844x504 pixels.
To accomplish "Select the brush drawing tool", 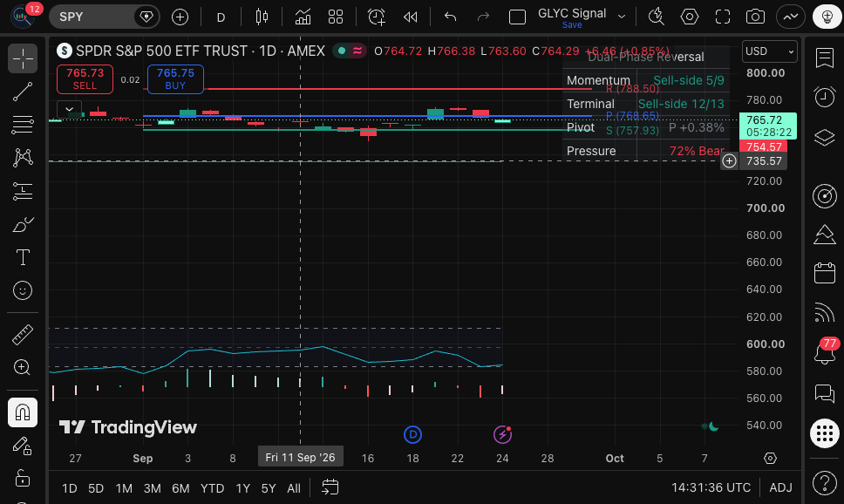I will (23, 225).
